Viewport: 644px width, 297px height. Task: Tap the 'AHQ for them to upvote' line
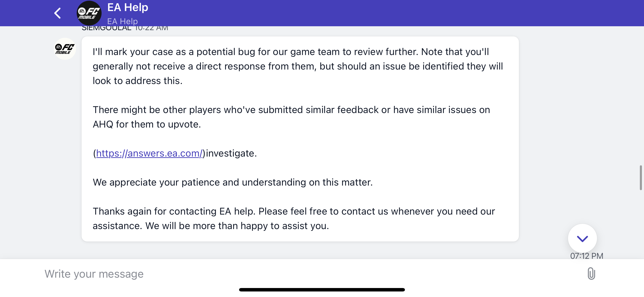tap(147, 124)
